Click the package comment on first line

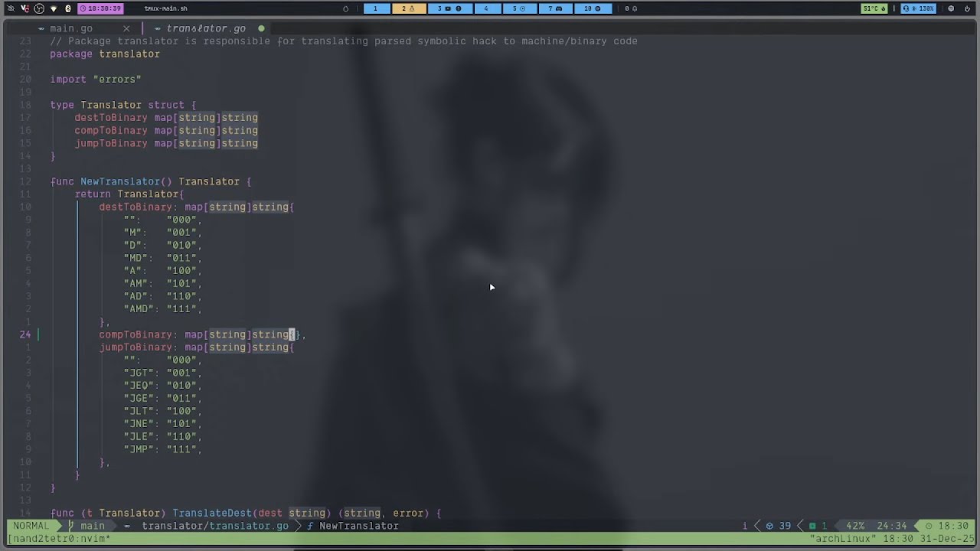click(x=344, y=41)
